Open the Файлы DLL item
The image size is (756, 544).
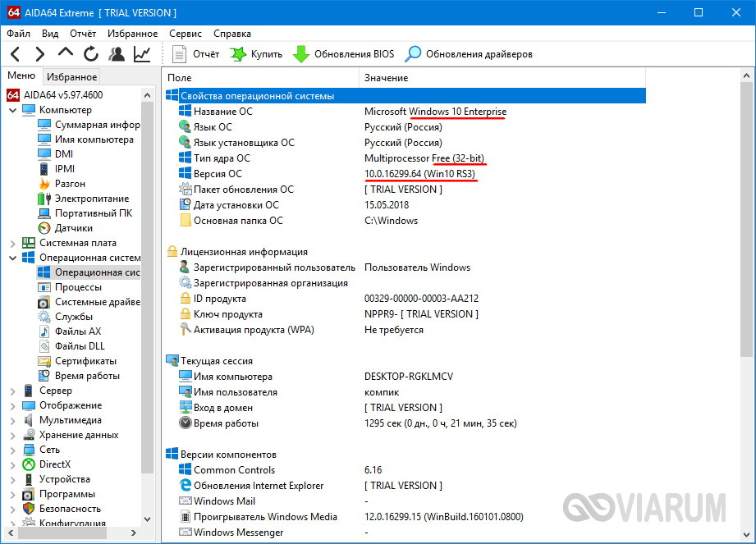[x=71, y=346]
